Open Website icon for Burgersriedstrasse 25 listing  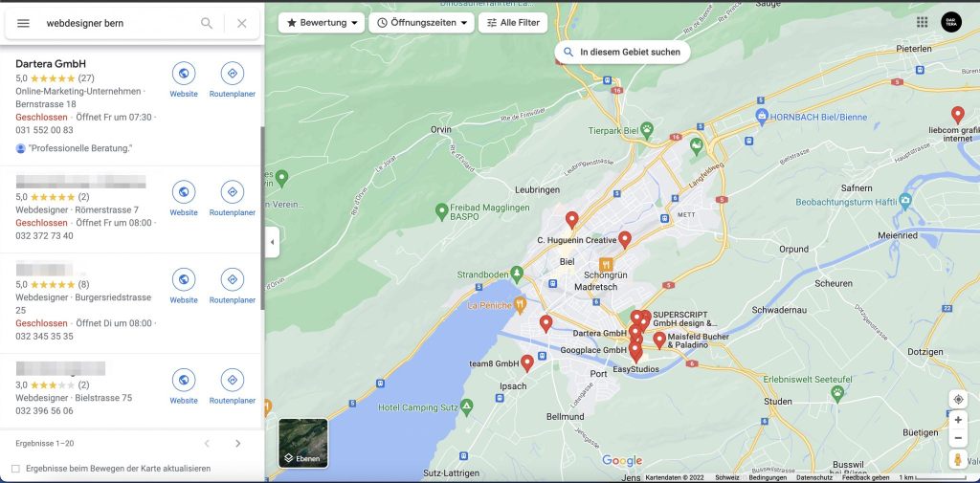click(184, 279)
